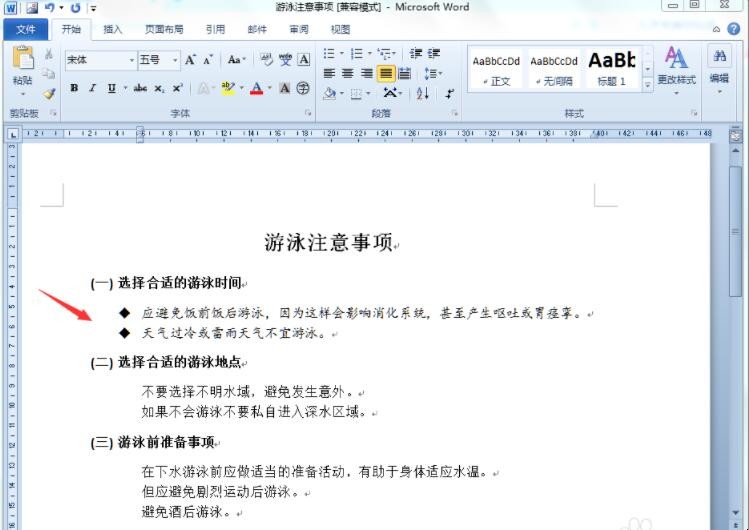Image resolution: width=749 pixels, height=530 pixels.
Task: Click the scrollbar down arrow
Action: click(736, 512)
